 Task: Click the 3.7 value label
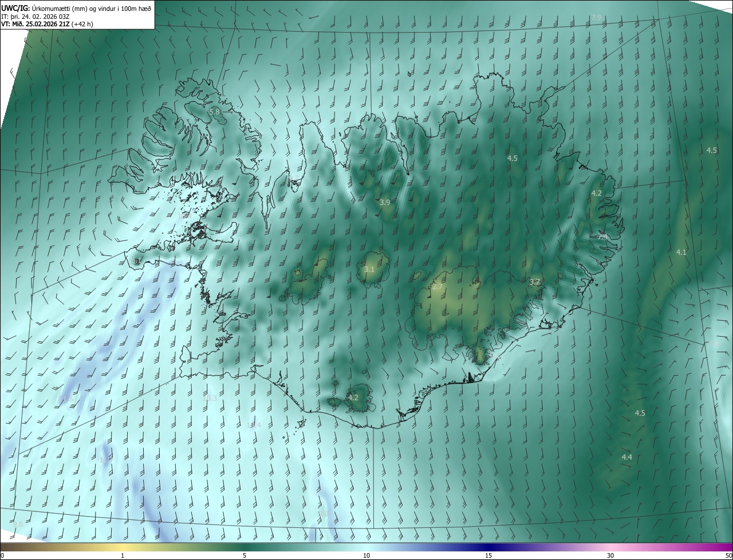pos(535,282)
